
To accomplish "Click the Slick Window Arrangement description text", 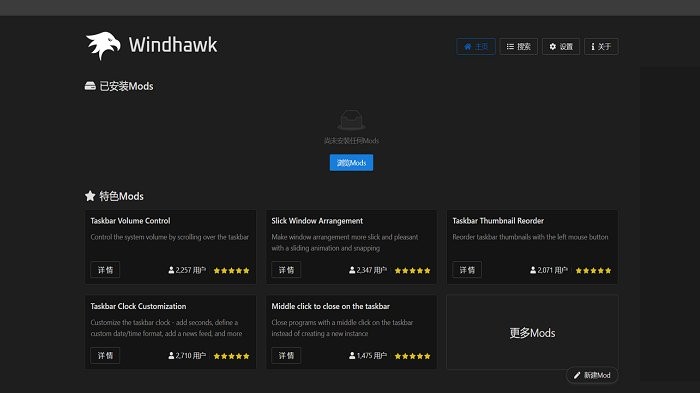I will pos(345,242).
